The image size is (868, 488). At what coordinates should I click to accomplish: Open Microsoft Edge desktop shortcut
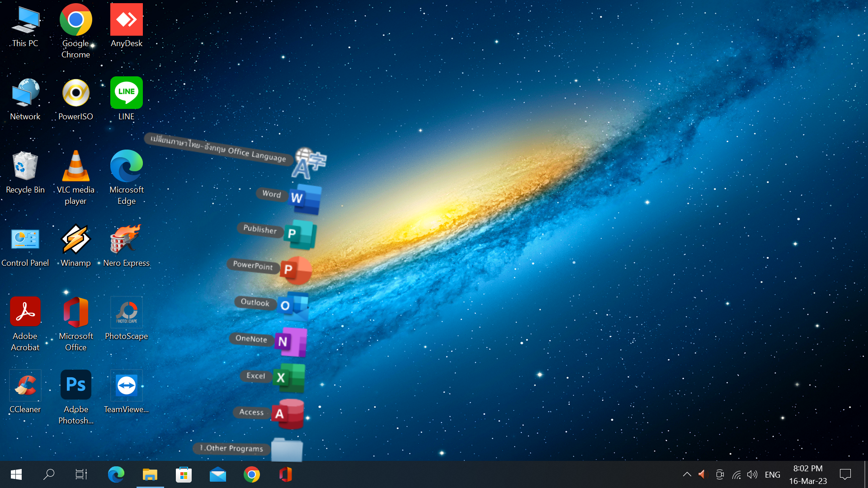[x=127, y=178]
